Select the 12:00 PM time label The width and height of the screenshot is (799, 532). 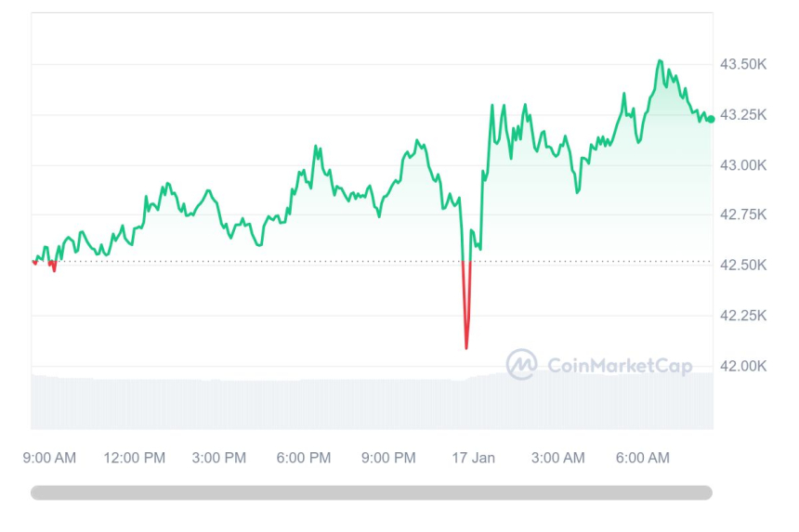[x=134, y=458]
